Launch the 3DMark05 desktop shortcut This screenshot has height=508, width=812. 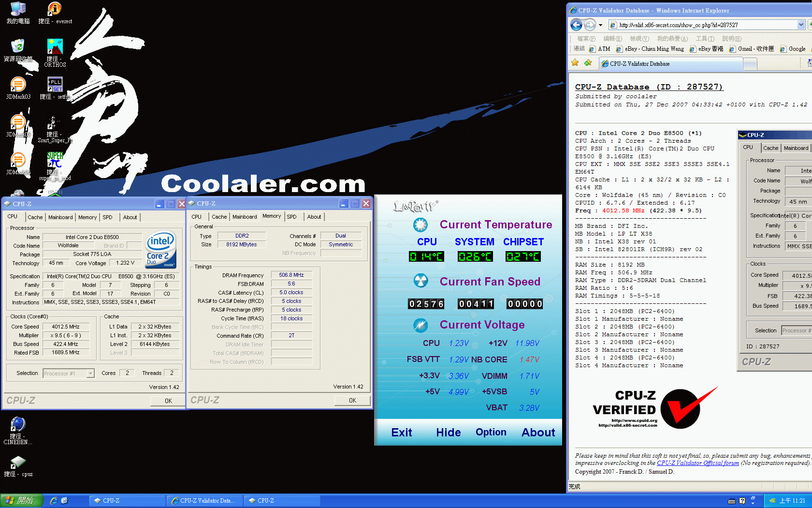[18, 126]
